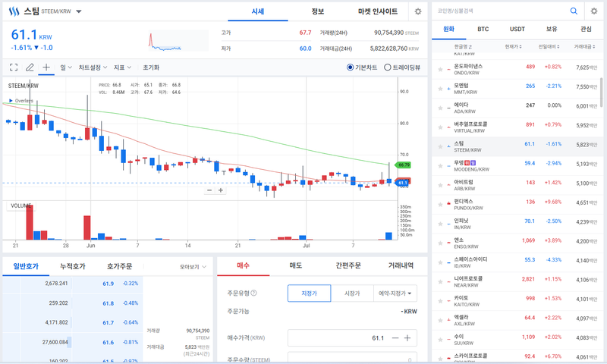Click the market list vertical scrollbar
Image resolution: width=607 pixels, height=364 pixels.
pyautogui.click(x=601, y=93)
